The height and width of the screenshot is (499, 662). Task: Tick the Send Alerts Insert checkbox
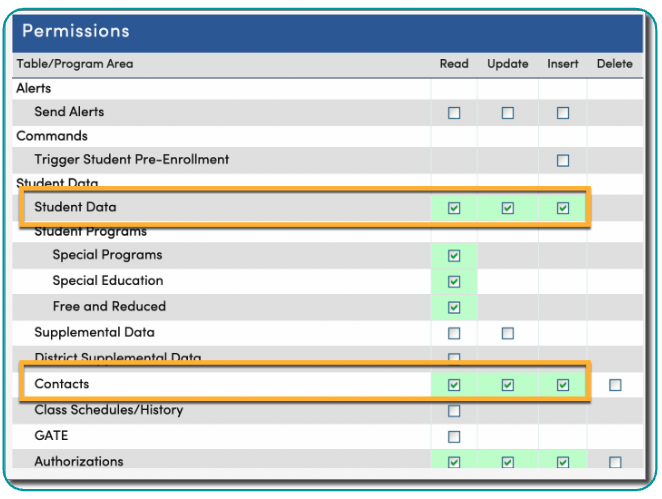[563, 113]
